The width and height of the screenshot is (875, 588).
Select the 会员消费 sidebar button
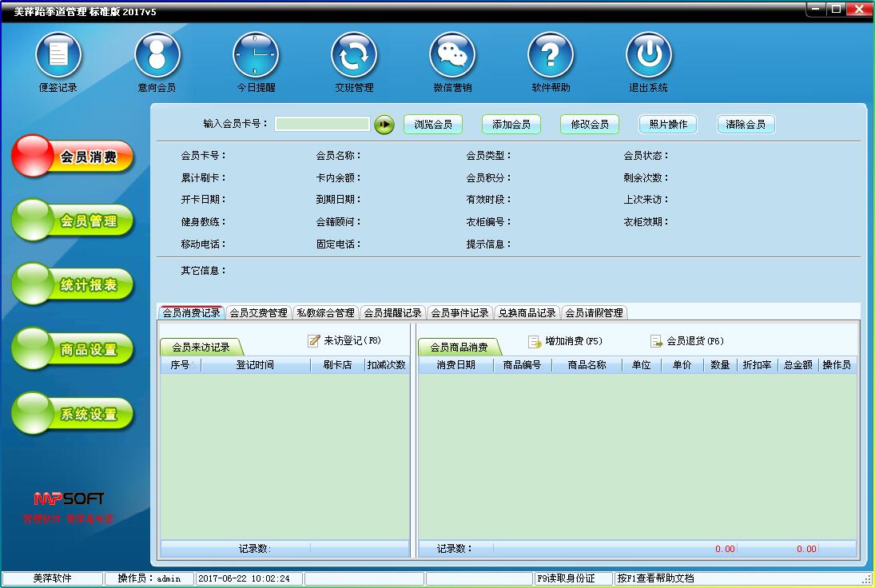[x=73, y=157]
